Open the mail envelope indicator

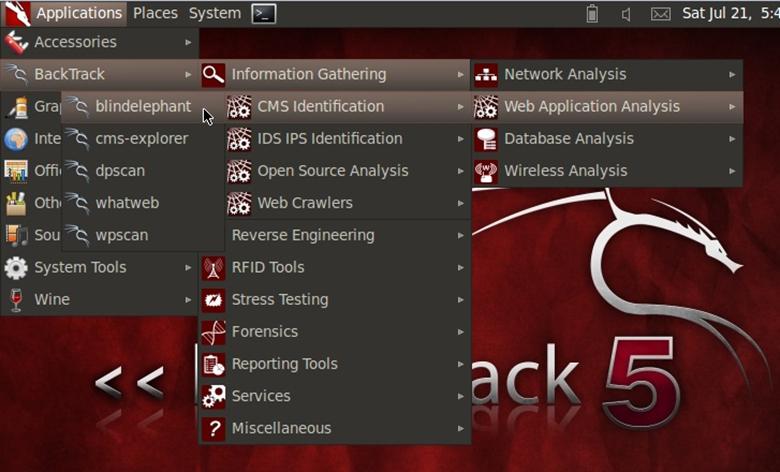pos(660,14)
